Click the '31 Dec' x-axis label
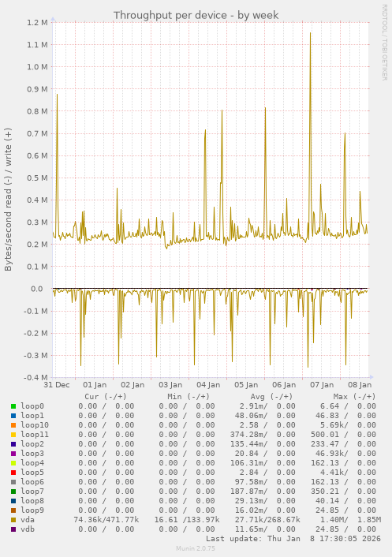This screenshot has width=392, height=557. (57, 385)
